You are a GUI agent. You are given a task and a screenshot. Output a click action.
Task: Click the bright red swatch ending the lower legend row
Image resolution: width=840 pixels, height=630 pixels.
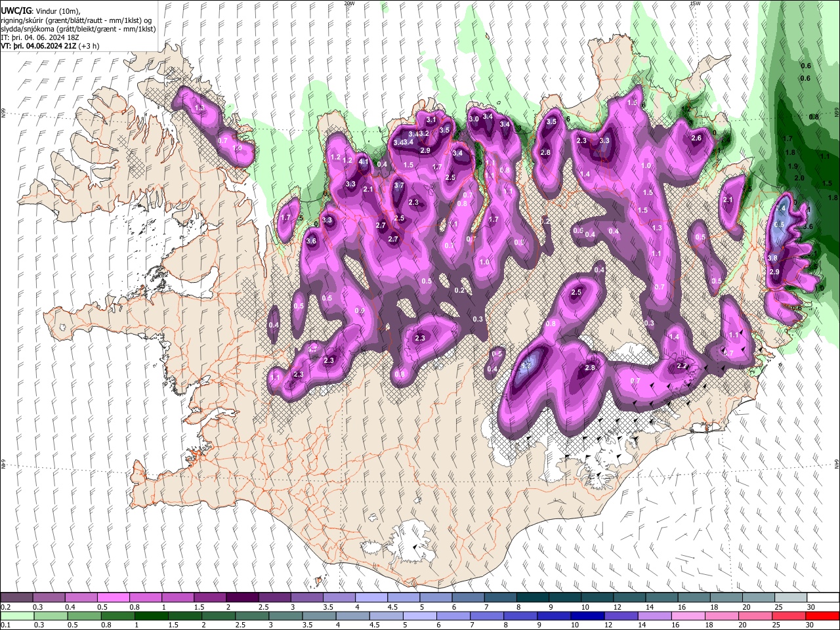coord(822,616)
